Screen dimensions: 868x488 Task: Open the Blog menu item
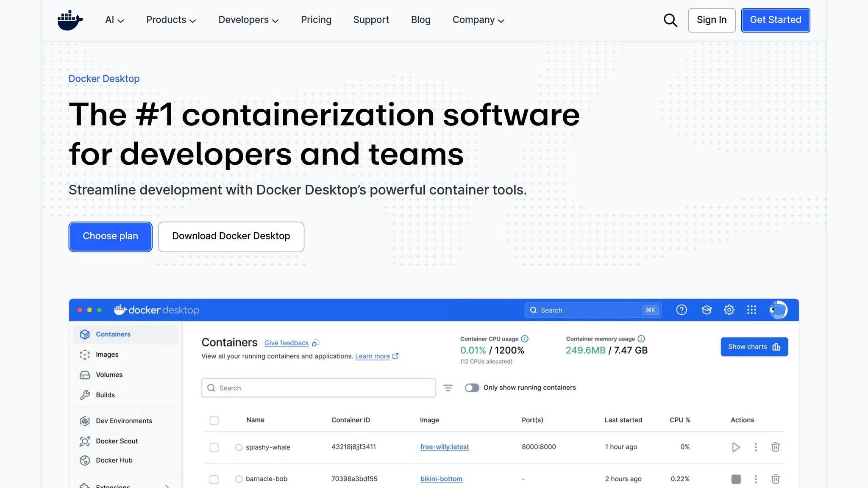coord(420,20)
